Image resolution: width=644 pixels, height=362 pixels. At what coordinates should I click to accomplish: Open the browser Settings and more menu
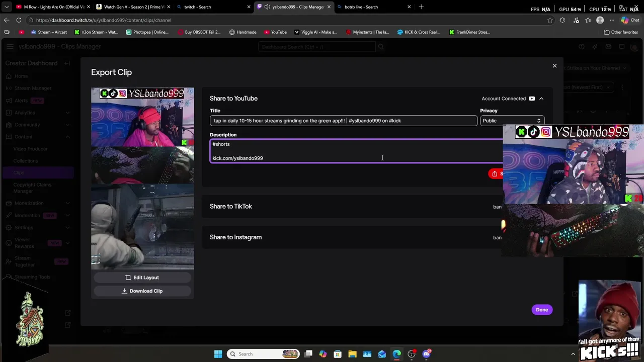coord(612,20)
